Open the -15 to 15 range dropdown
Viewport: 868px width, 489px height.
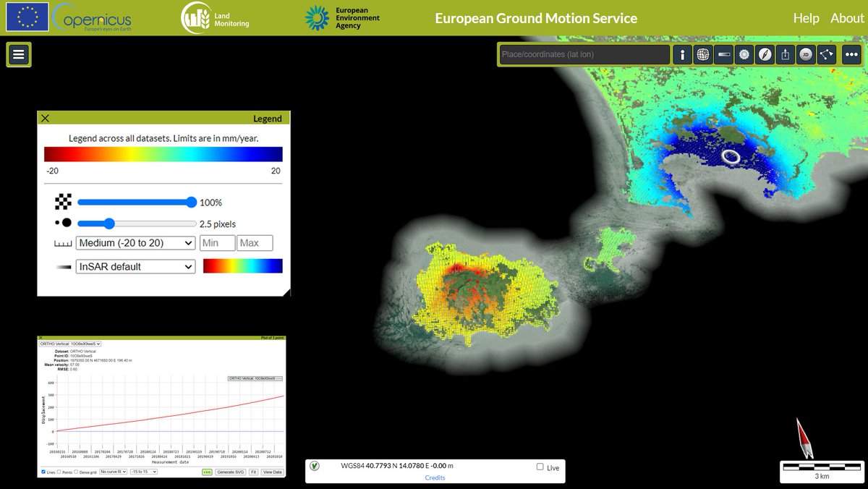(143, 472)
